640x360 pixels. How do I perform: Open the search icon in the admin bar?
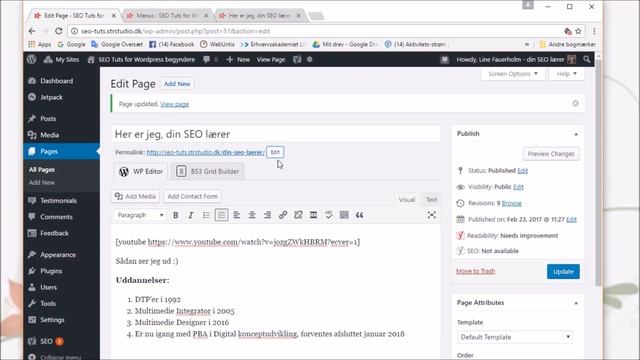(x=587, y=60)
